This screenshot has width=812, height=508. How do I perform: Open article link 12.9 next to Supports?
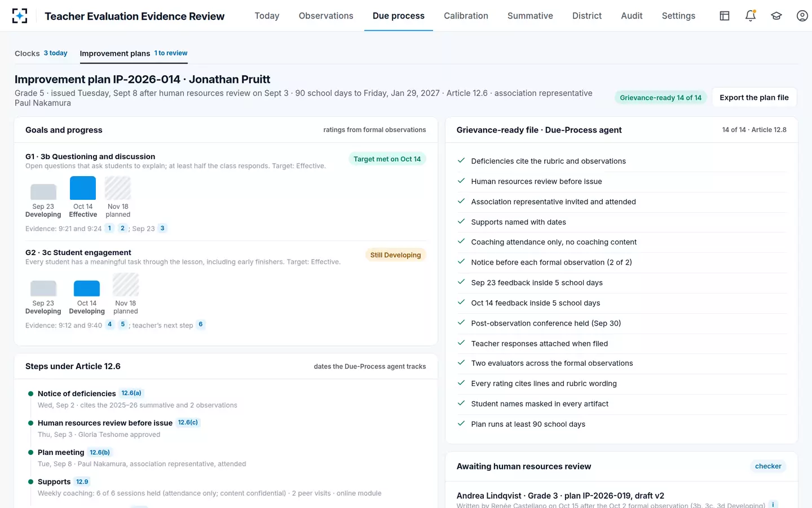click(82, 481)
